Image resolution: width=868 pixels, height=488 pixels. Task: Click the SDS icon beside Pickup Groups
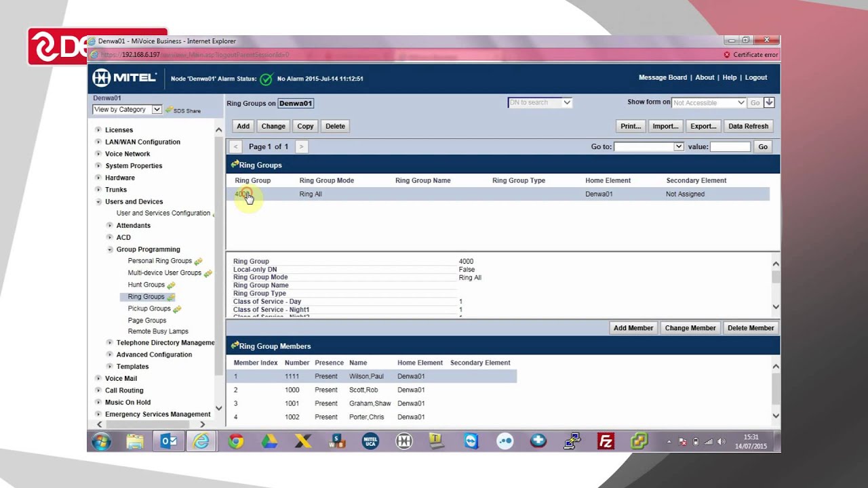tap(177, 309)
